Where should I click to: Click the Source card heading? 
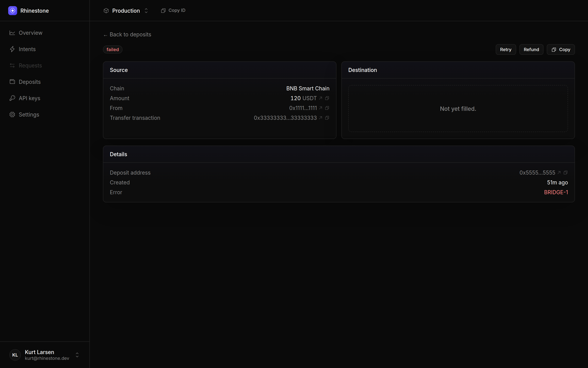coord(119,70)
